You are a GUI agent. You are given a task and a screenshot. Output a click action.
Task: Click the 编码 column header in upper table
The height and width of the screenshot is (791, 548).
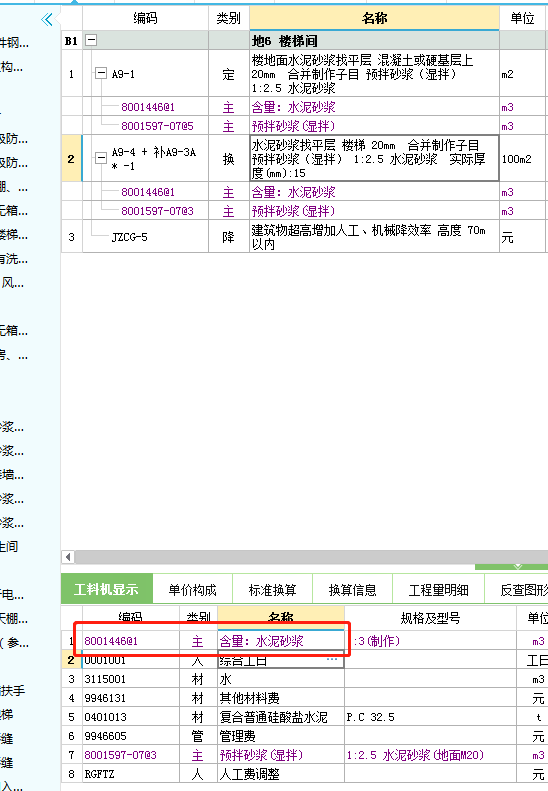coord(145,19)
